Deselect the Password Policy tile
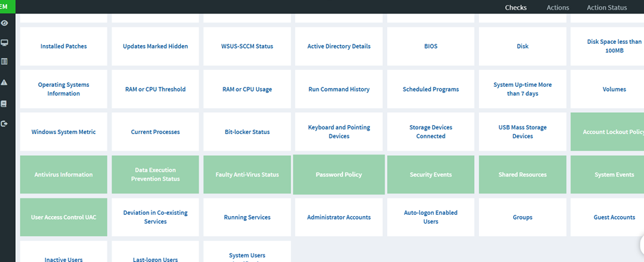This screenshot has height=262, width=644. (339, 174)
